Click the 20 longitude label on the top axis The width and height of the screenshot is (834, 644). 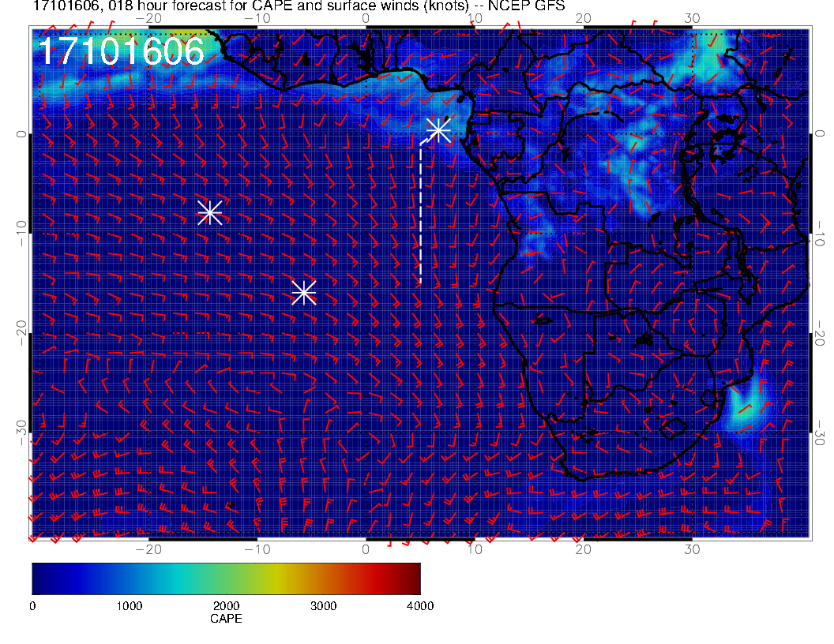584,19
